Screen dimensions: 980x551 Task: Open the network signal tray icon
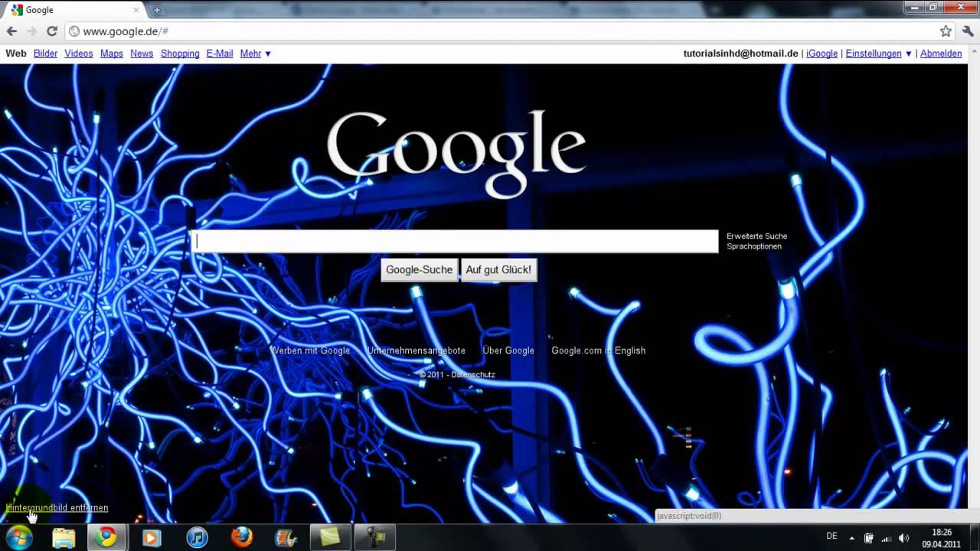(887, 537)
